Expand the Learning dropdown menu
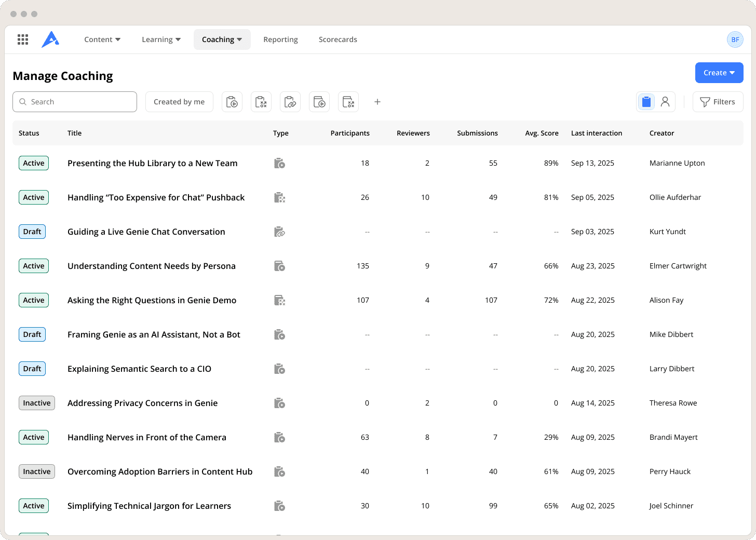Screen dimensions: 756x540 coord(161,39)
